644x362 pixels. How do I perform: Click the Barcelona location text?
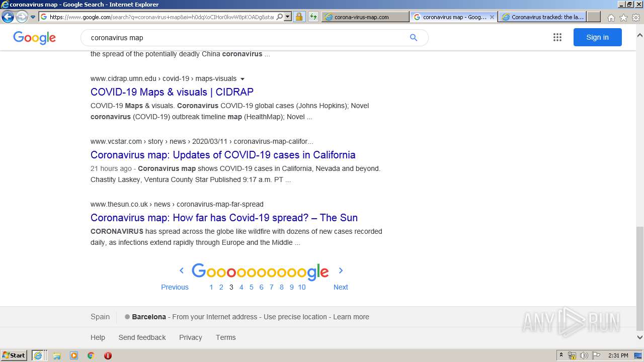pos(149,317)
